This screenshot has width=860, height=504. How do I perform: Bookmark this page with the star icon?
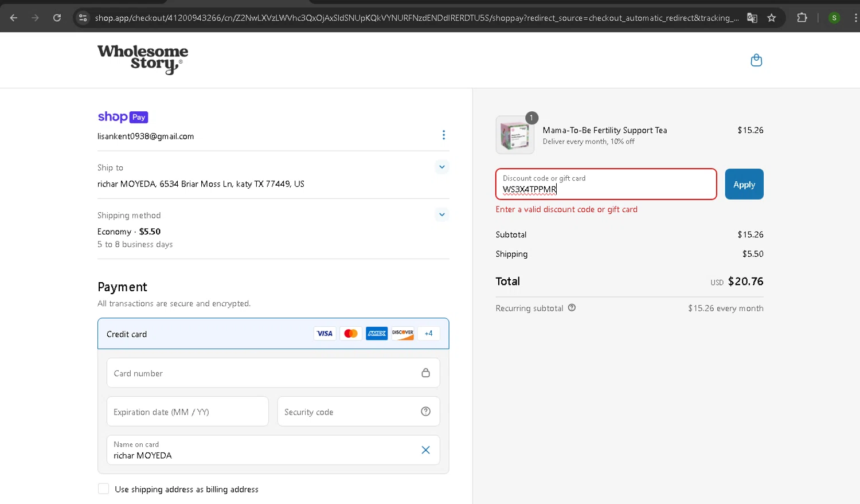point(772,18)
